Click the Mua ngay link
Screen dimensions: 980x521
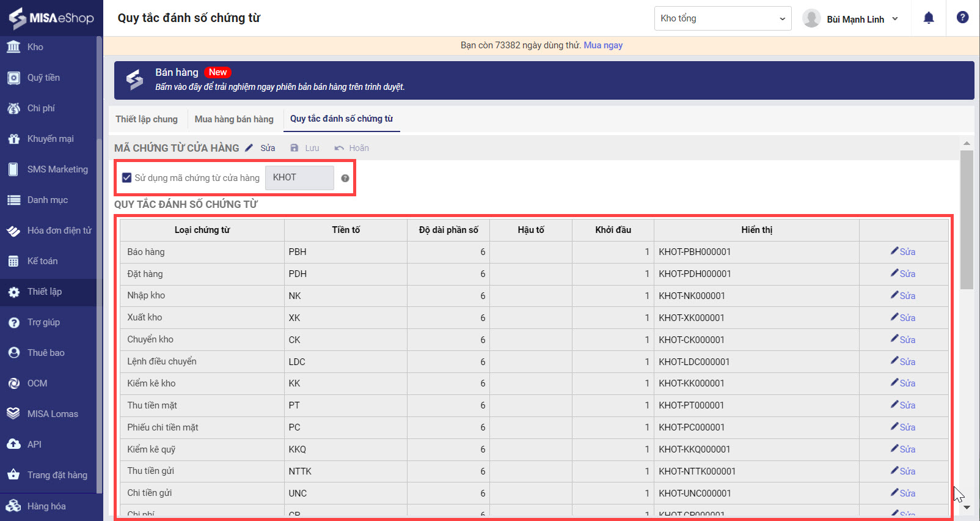(x=603, y=45)
